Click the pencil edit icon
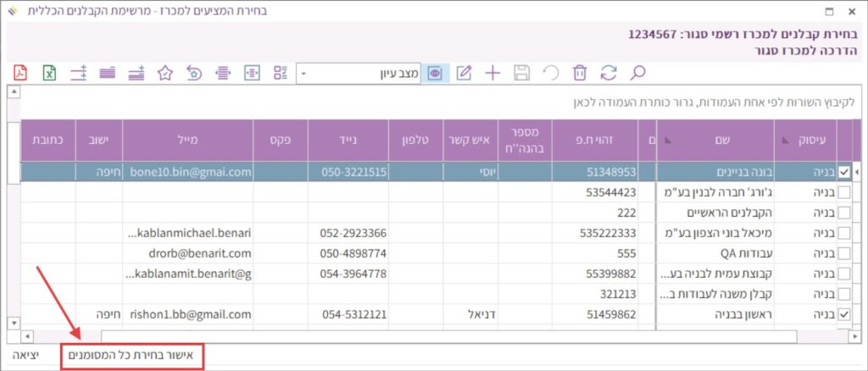The image size is (868, 371). click(464, 73)
